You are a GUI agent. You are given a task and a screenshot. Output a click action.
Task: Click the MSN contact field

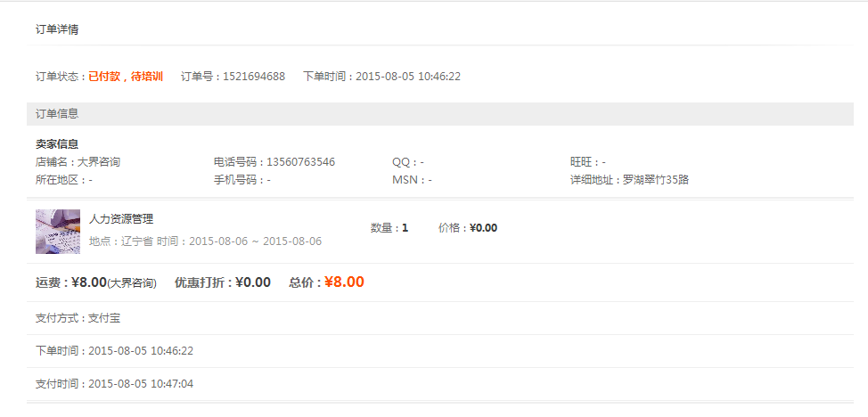point(412,180)
